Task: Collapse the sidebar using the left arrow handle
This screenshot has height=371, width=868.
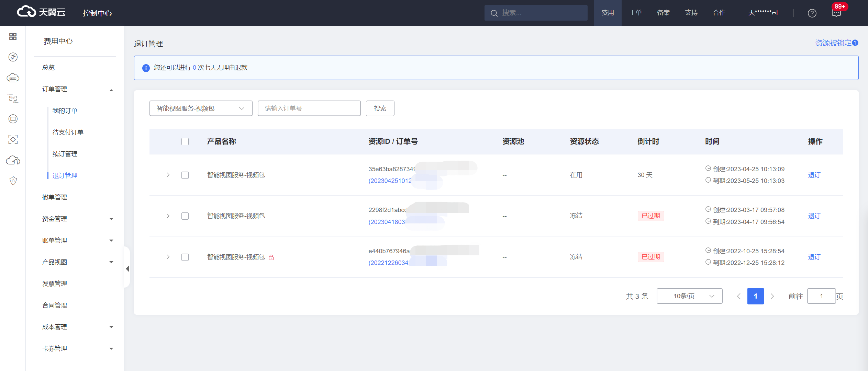Action: point(127,269)
